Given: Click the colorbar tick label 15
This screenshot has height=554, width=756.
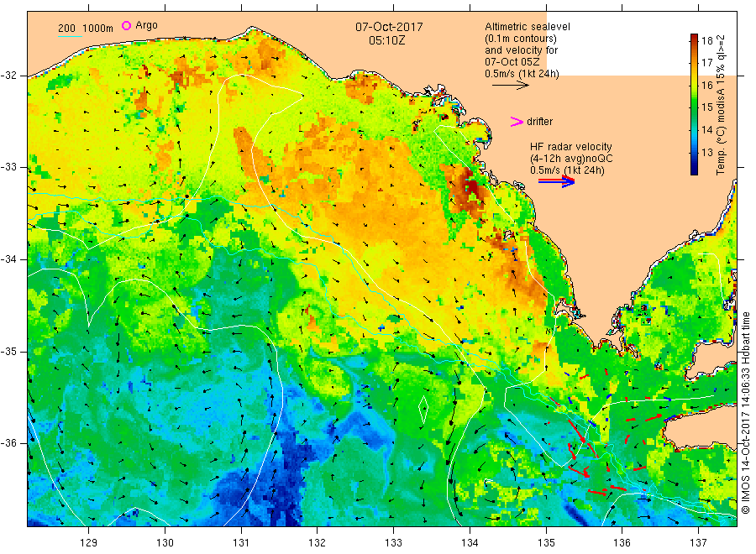Looking at the screenshot, I should click(707, 107).
